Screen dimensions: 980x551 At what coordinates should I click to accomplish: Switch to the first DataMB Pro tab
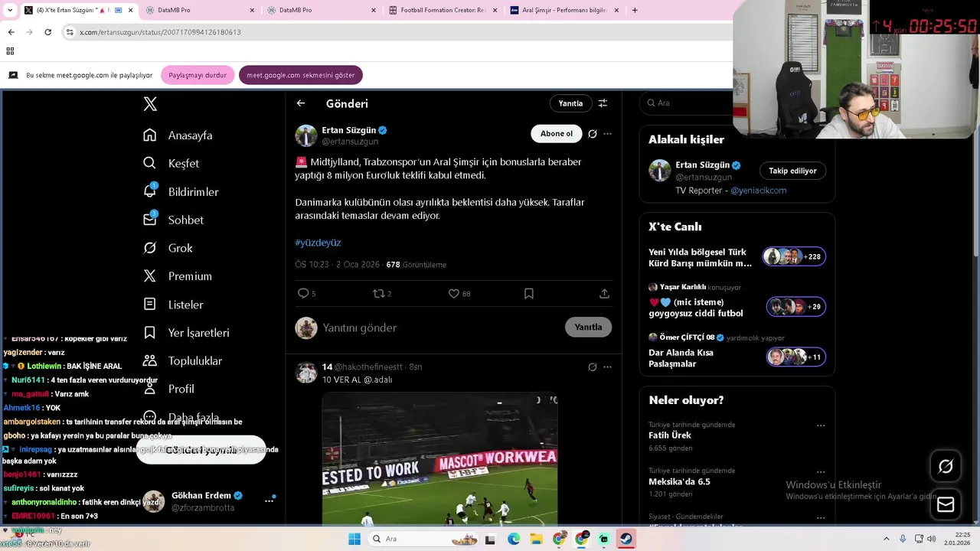coord(199,10)
